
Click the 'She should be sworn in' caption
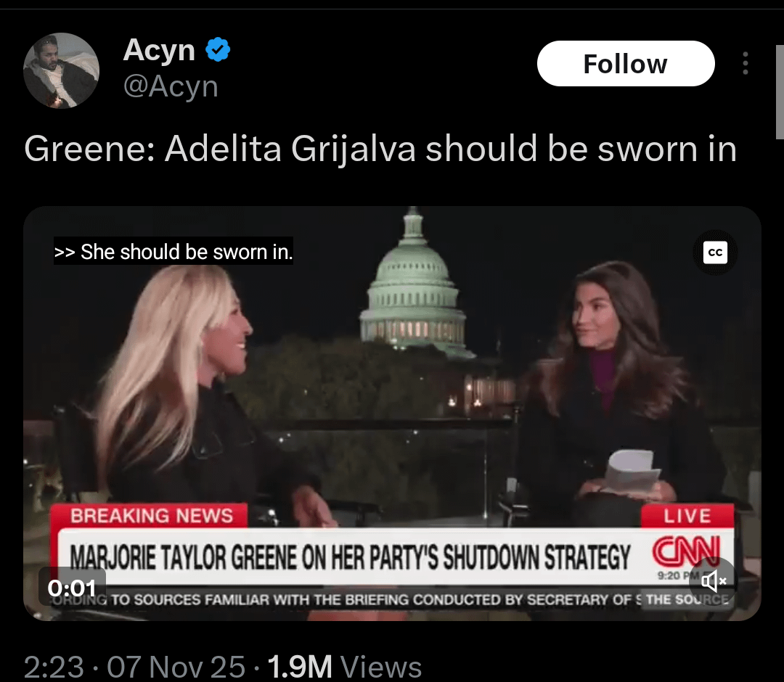click(173, 251)
